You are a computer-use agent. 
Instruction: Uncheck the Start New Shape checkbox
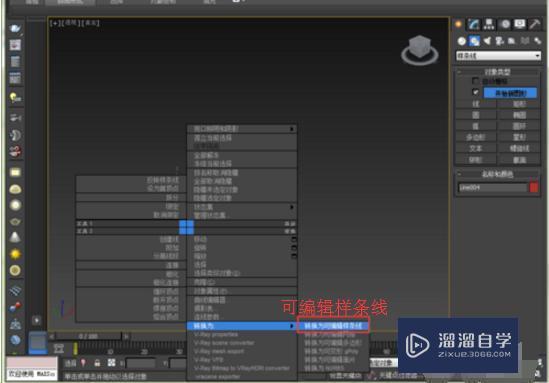pos(475,92)
